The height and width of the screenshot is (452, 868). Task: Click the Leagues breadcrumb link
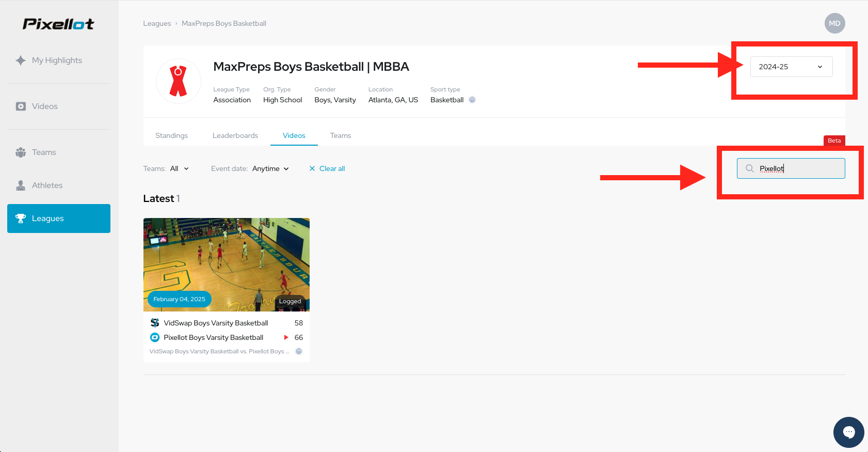[157, 23]
